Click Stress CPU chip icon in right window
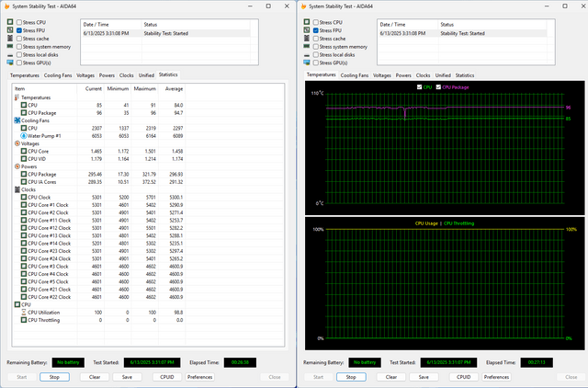The height and width of the screenshot is (388, 588). (307, 22)
